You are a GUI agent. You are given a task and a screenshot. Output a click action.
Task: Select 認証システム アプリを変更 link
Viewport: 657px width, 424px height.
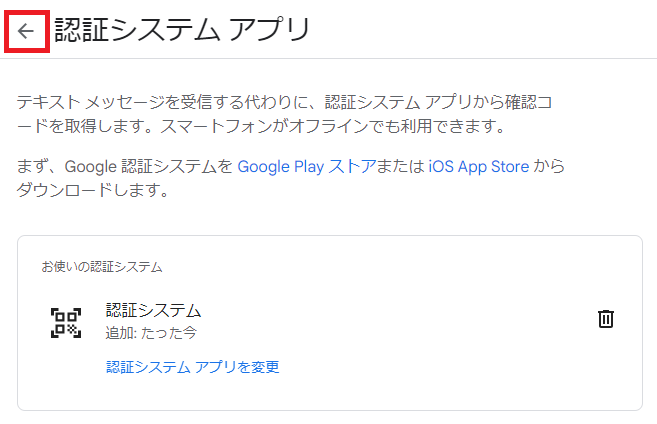[193, 367]
